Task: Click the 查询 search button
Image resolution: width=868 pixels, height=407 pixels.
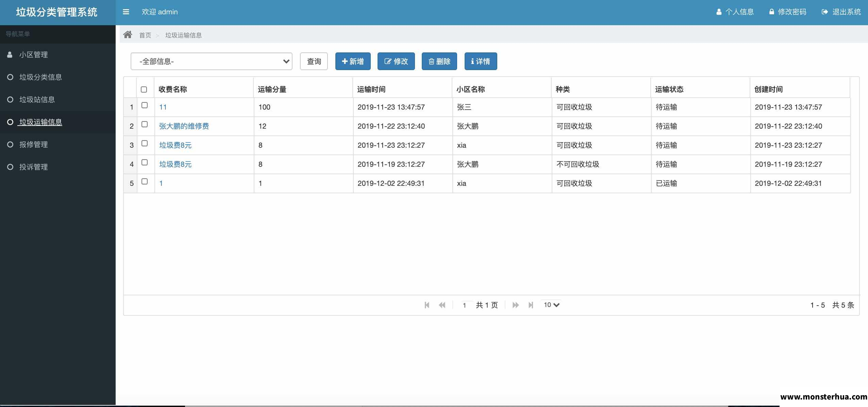Action: point(314,61)
